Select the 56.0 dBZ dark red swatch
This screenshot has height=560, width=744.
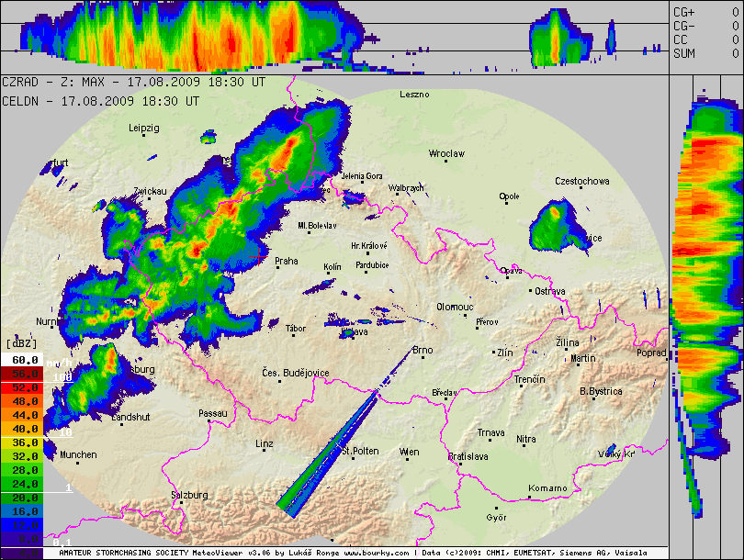[x=22, y=374]
